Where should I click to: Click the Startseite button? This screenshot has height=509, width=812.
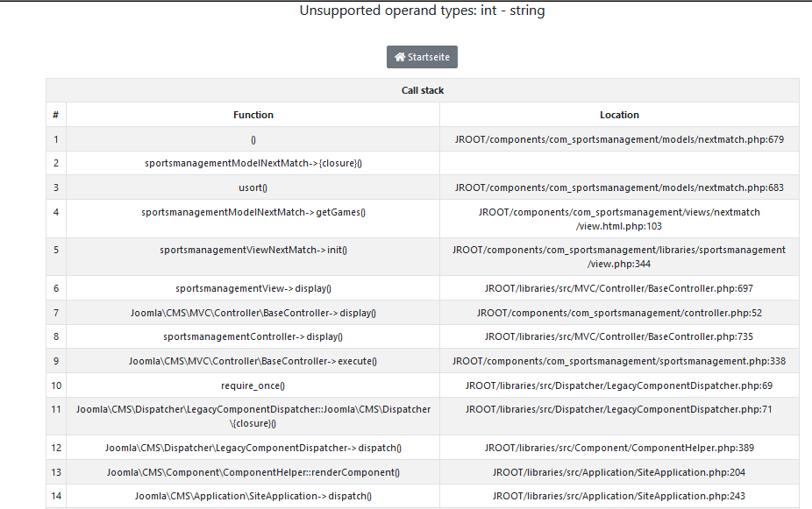422,56
